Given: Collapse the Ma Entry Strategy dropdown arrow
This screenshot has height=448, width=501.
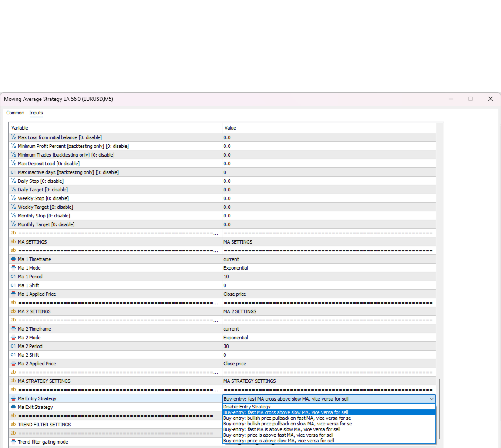Looking at the screenshot, I should [x=431, y=399].
